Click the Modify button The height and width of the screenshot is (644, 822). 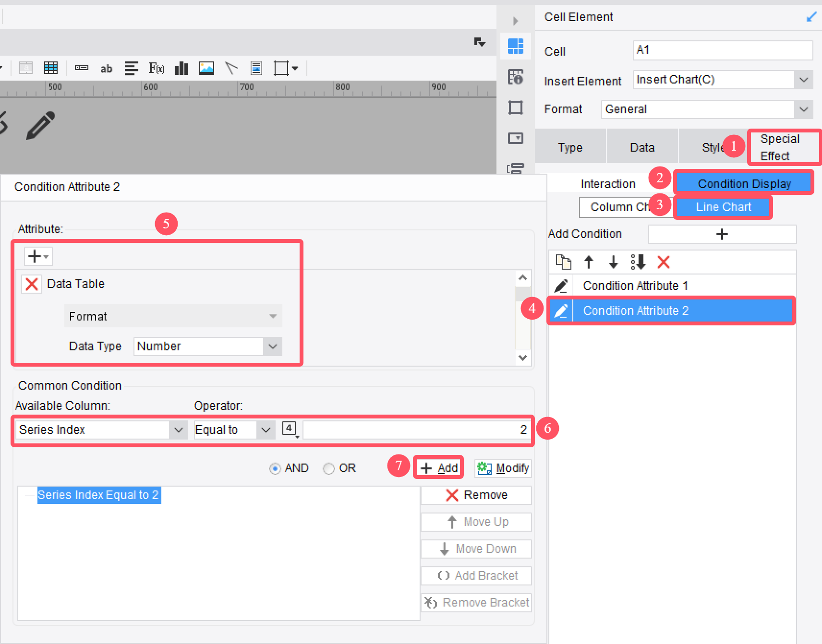(503, 468)
